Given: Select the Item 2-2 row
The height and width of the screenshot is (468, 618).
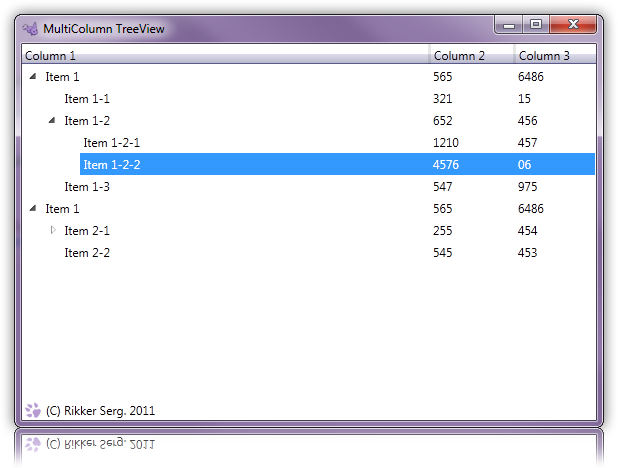Looking at the screenshot, I should [x=87, y=253].
